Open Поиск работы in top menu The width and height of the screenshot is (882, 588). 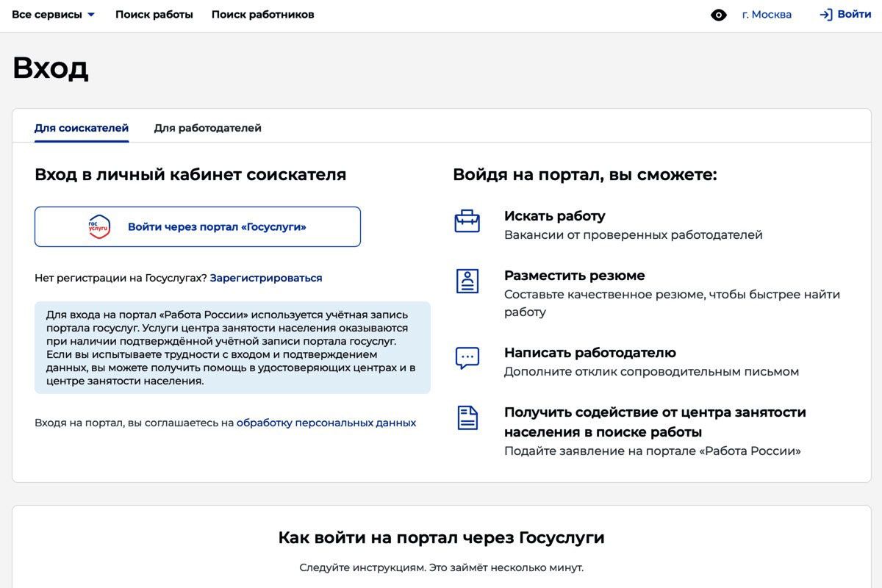(x=154, y=15)
